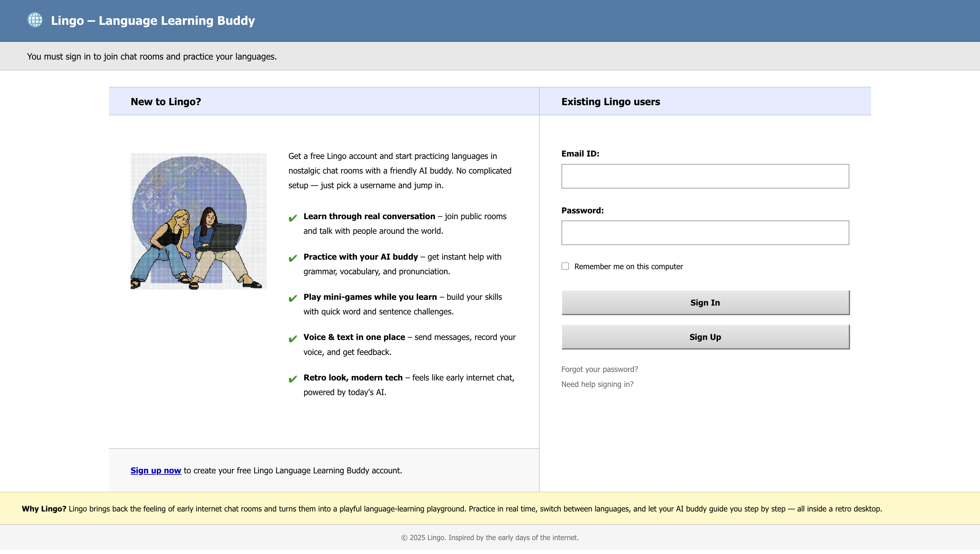The width and height of the screenshot is (980, 554).
Task: Enable Remember me on this computer checkbox
Action: (x=565, y=266)
